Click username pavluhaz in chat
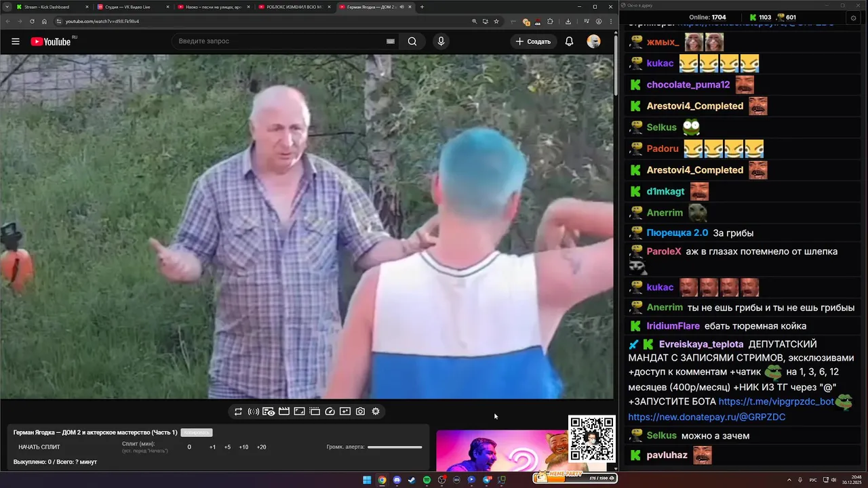 point(667,455)
